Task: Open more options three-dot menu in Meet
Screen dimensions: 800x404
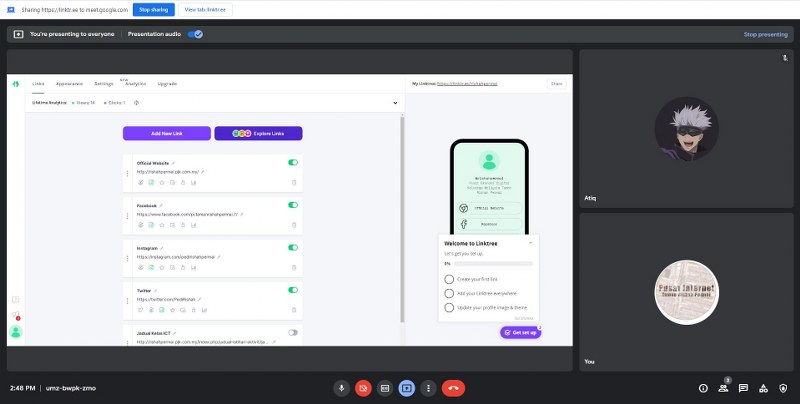Action: pos(429,389)
